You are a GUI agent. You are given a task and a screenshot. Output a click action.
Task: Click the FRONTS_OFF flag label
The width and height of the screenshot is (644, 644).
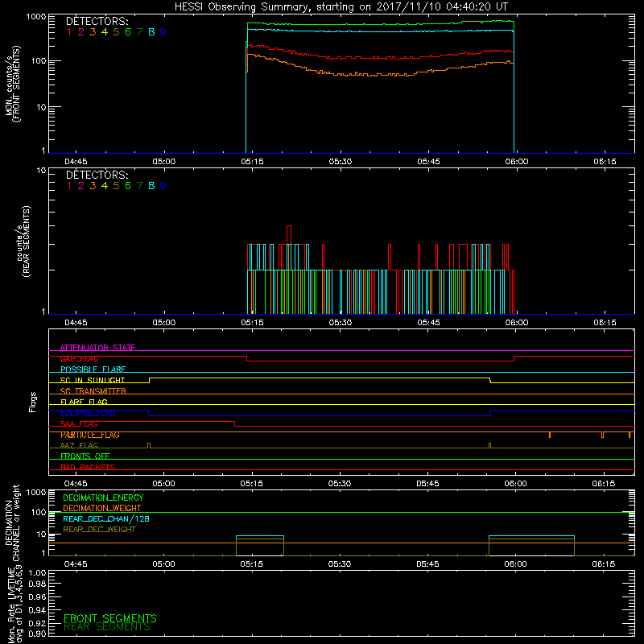pyautogui.click(x=85, y=456)
